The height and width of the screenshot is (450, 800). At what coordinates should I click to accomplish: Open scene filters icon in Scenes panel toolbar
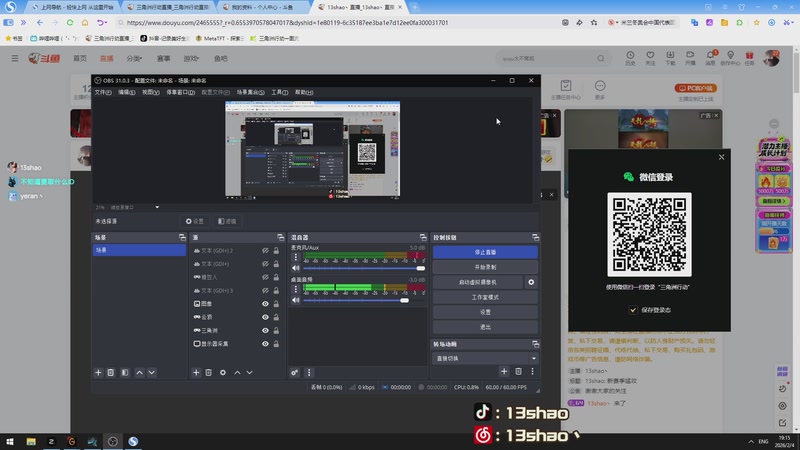coord(125,372)
